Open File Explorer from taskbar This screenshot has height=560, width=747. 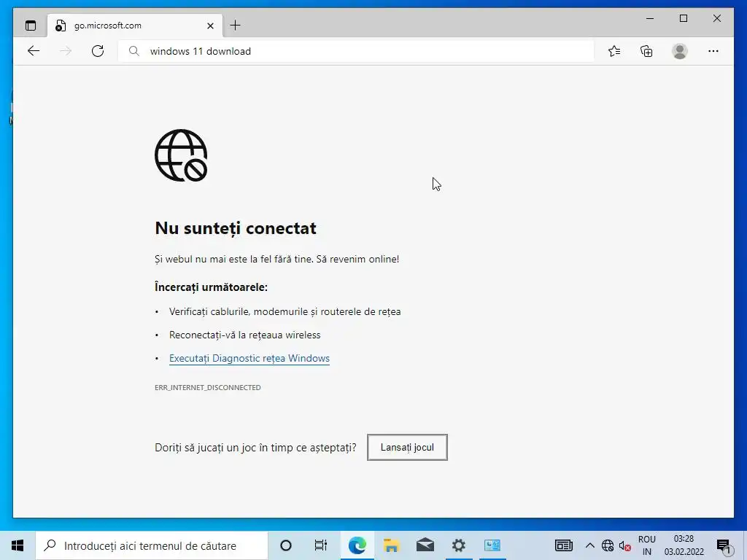[x=391, y=545]
